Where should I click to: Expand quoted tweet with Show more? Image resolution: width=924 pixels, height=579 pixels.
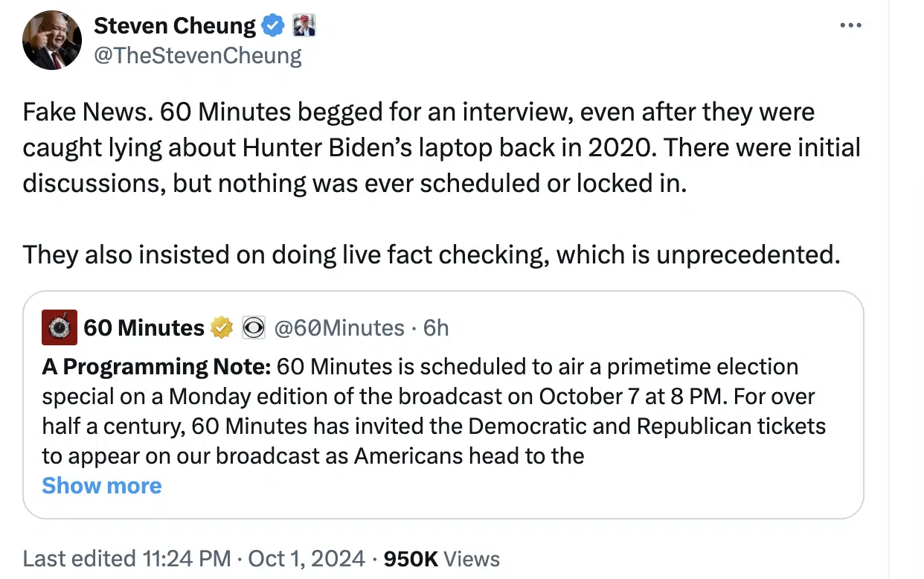click(102, 485)
